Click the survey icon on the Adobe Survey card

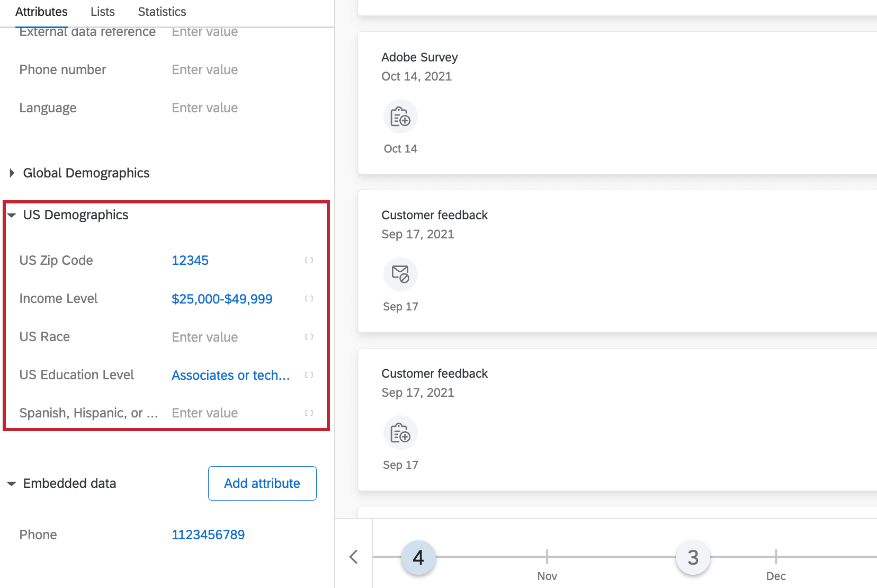[400, 116]
